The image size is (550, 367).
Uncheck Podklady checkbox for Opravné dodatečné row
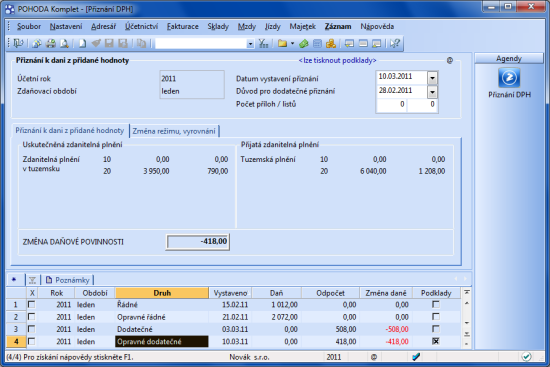click(x=436, y=341)
